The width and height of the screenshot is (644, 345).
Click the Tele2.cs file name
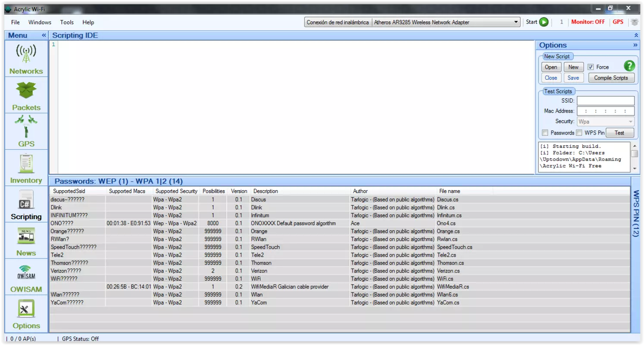pos(447,255)
